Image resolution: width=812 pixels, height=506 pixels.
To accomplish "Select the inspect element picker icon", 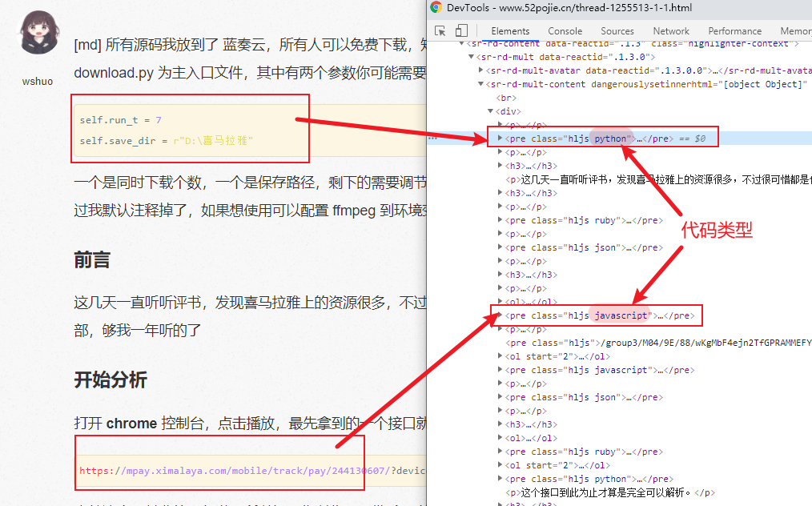I will click(x=440, y=31).
